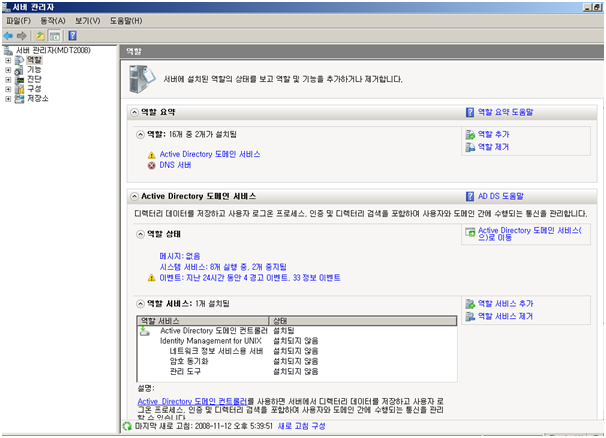
Task: Click the 저장소 icon in the tree
Action: 19,99
